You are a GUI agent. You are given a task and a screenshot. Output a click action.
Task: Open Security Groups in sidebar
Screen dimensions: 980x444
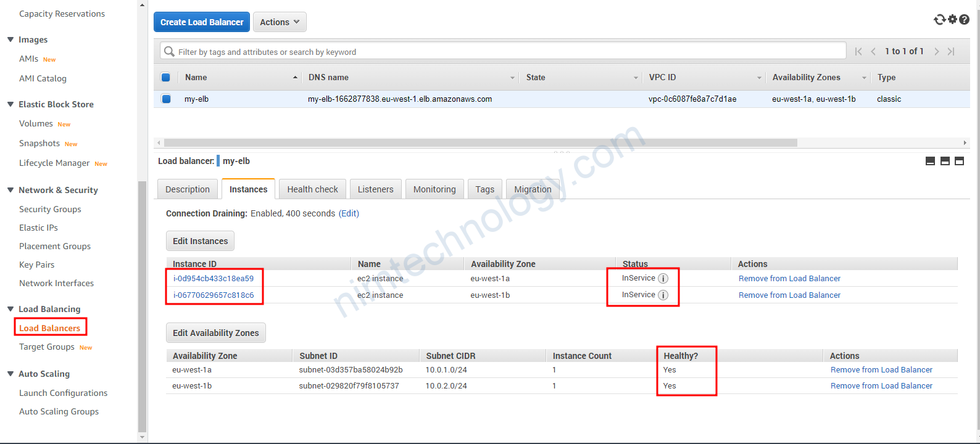coord(50,209)
